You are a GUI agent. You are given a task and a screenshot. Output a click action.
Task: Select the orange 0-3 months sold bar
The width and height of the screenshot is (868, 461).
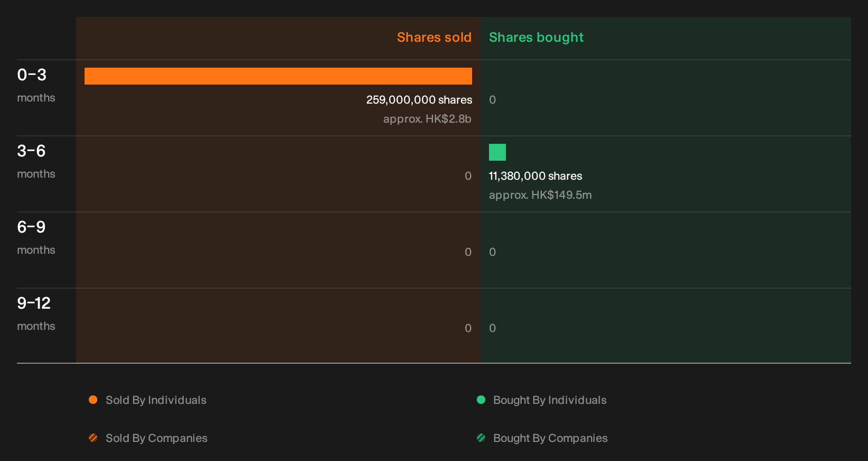click(x=278, y=76)
